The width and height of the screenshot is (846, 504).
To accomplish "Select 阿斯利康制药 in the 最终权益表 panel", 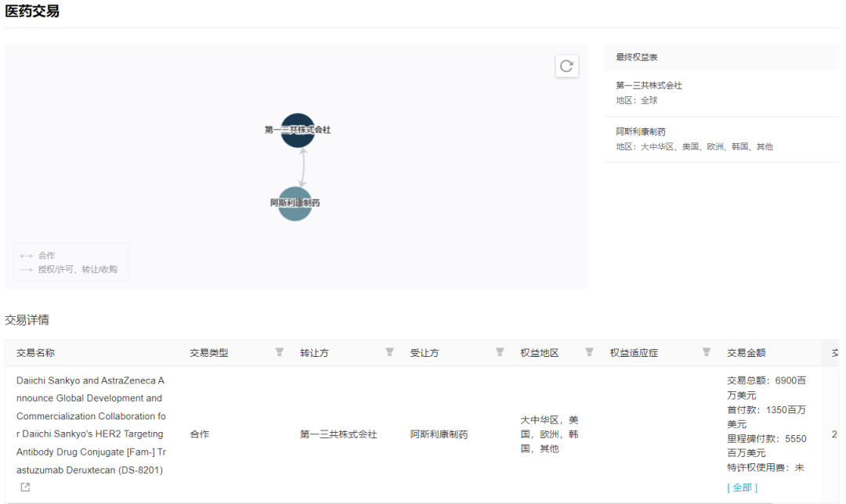I will (641, 131).
